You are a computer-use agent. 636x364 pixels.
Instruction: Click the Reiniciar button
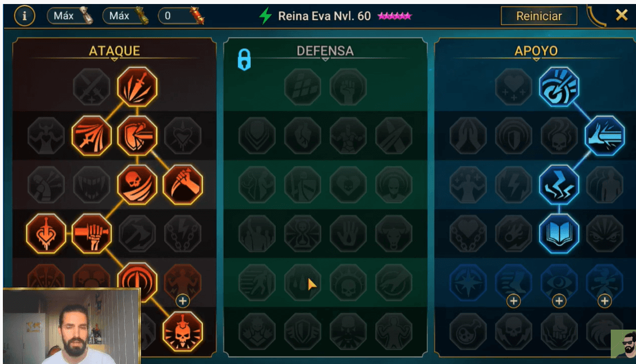[539, 16]
